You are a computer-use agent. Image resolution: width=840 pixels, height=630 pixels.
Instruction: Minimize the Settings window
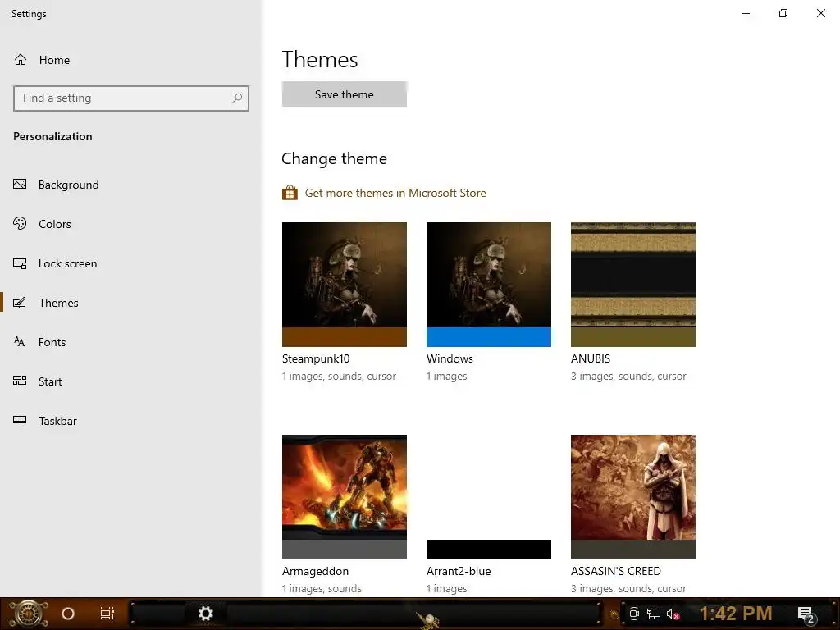click(746, 13)
